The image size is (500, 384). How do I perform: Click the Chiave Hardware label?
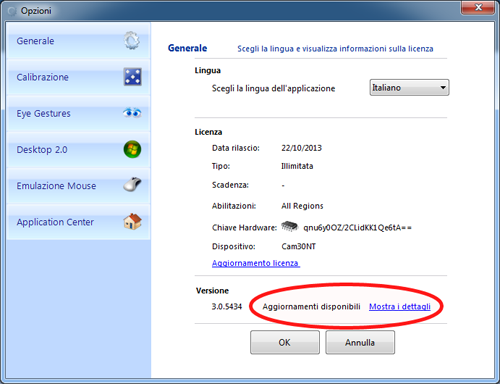click(x=244, y=228)
